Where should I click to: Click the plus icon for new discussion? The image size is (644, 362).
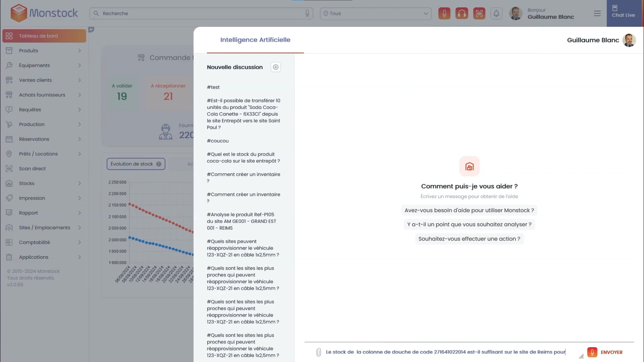(275, 67)
